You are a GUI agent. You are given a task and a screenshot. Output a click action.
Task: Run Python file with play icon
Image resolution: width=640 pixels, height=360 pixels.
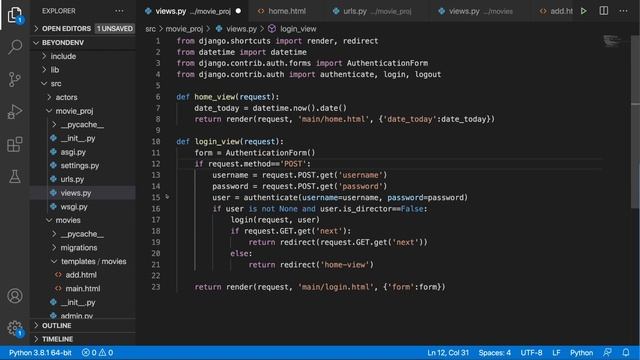click(x=584, y=11)
